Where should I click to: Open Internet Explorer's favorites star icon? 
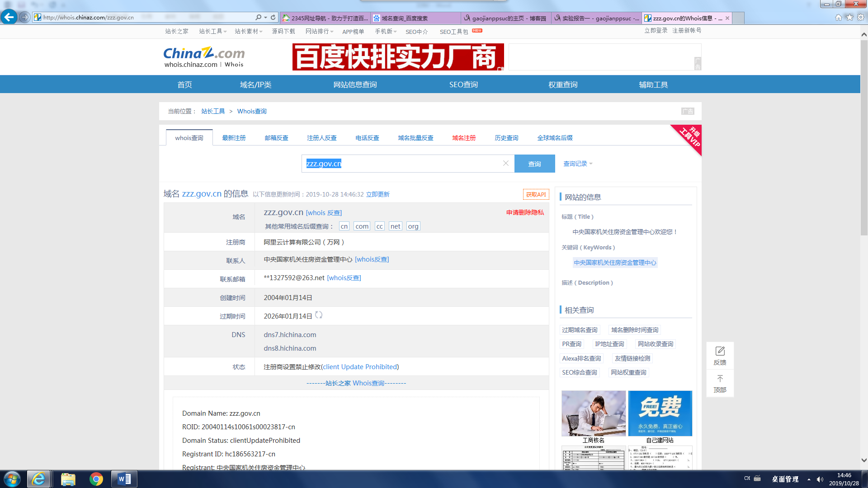[849, 17]
